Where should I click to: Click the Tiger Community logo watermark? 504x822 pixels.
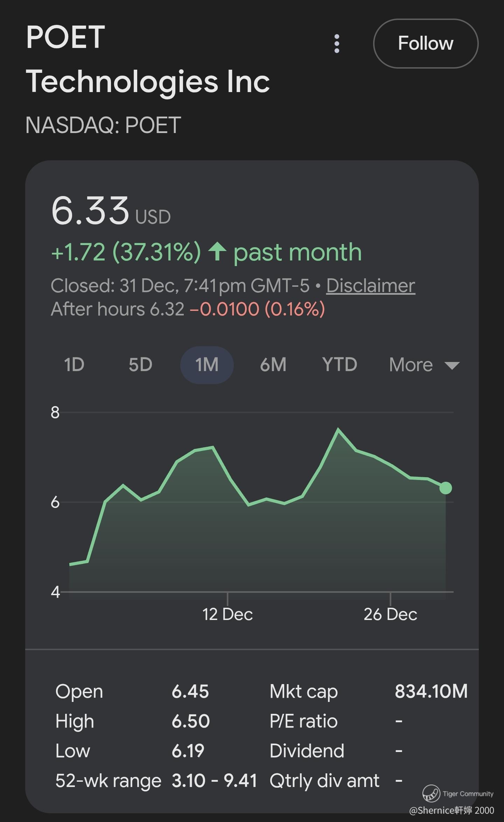tap(431, 793)
